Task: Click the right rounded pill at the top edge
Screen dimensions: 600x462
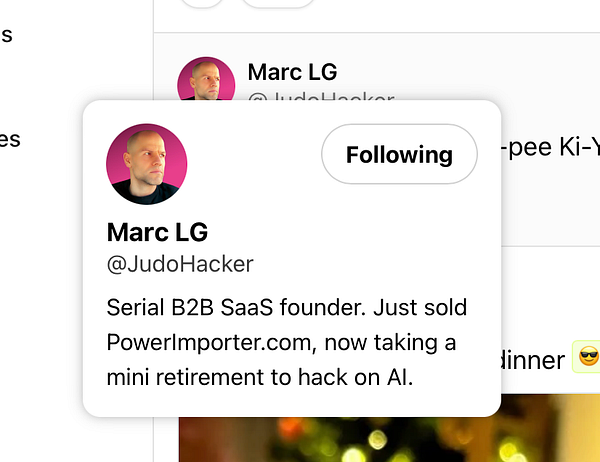Action: (278, 3)
